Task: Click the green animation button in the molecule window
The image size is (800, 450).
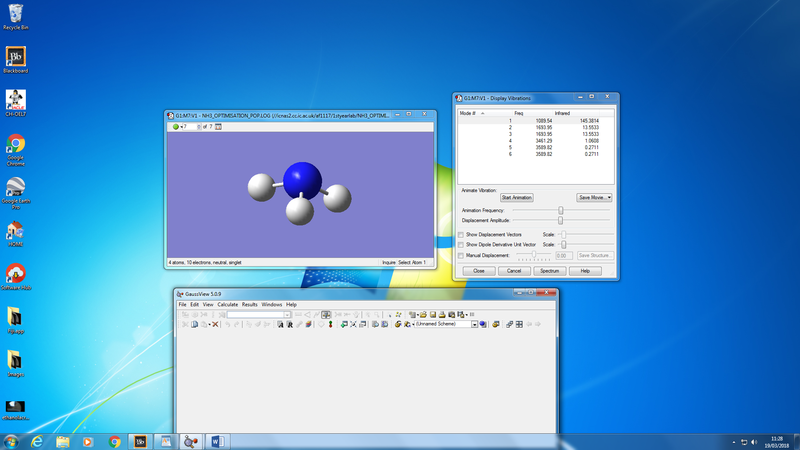Action: 176,127
